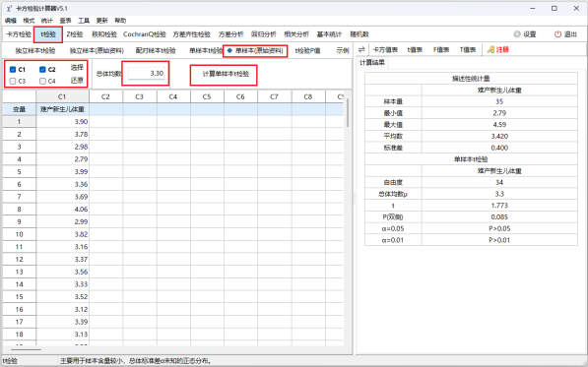
Task: Open the 工具 menu
Action: 84,21
